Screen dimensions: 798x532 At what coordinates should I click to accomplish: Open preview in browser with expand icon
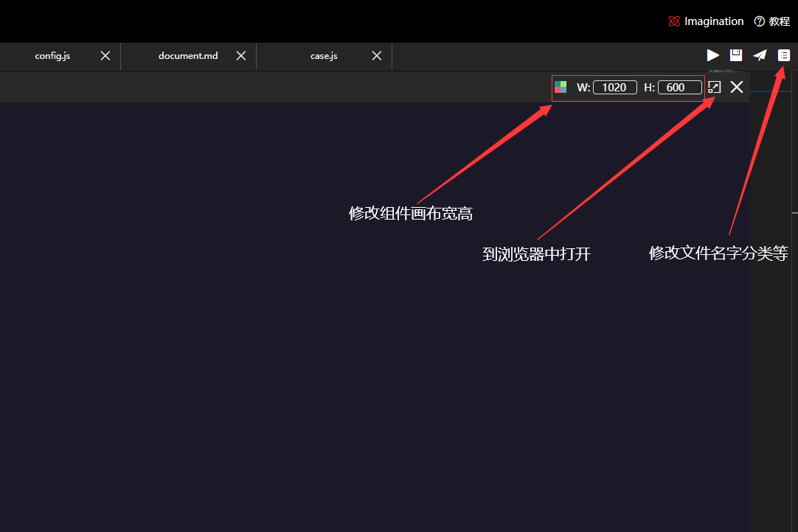pos(713,87)
